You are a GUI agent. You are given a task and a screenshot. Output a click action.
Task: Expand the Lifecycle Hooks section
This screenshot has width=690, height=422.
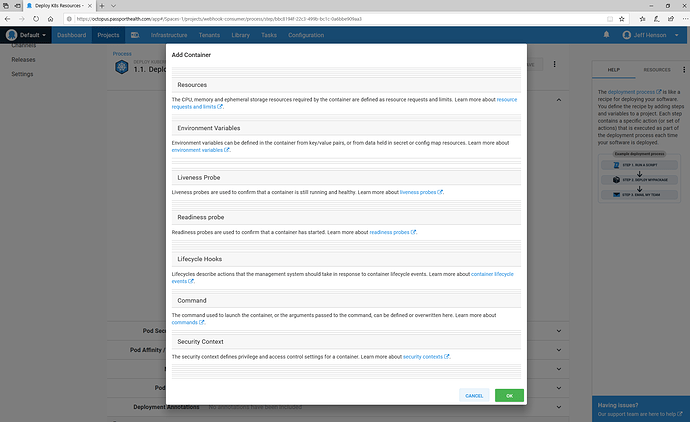coord(346,259)
